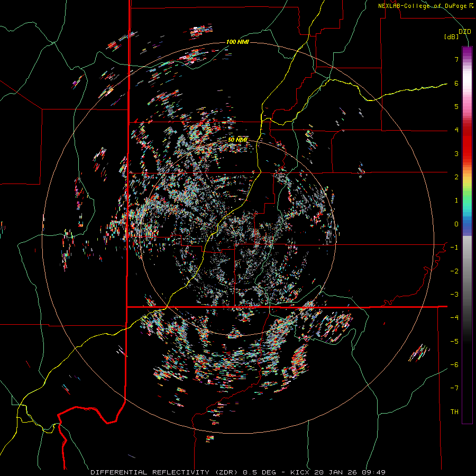Click the 6 value on the color scale
This screenshot has height=476, width=476.
click(x=456, y=83)
